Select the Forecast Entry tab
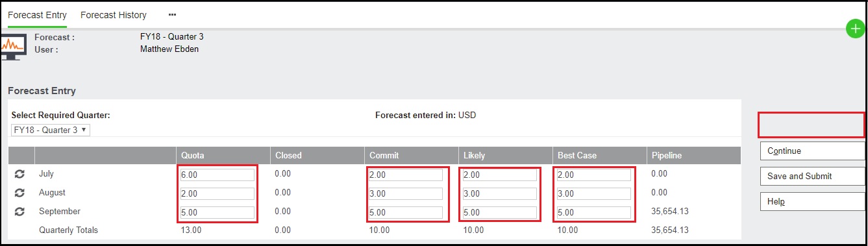The height and width of the screenshot is (246, 868). pos(37,15)
